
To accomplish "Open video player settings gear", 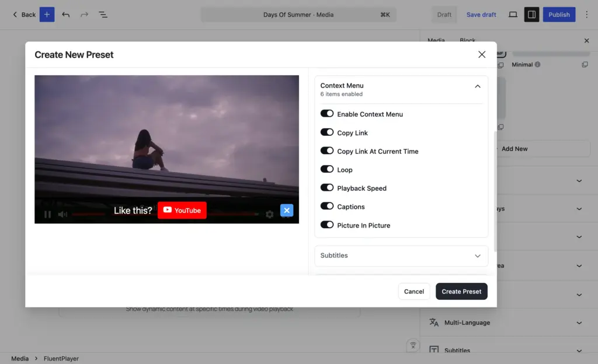I will point(270,214).
